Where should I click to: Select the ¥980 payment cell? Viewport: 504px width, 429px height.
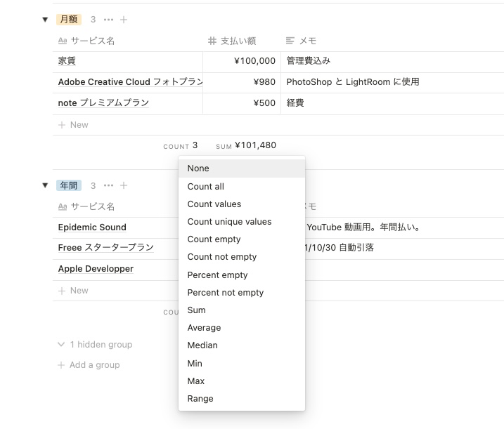tap(242, 83)
